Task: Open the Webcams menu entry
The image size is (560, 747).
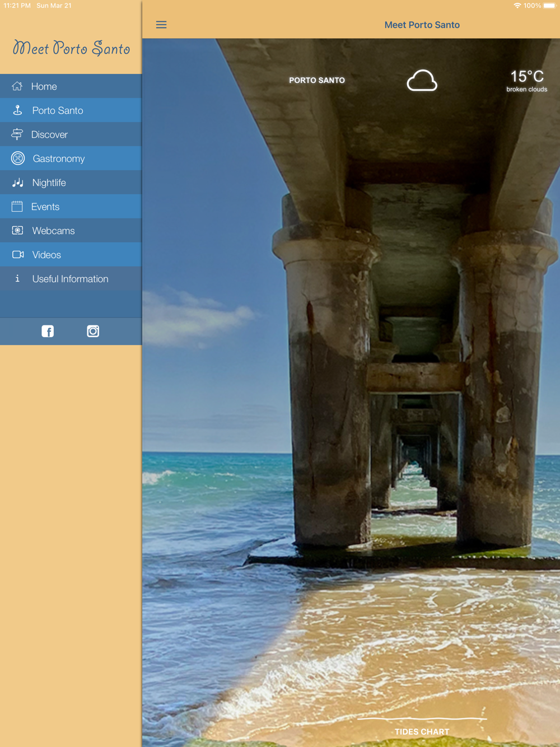Action: [x=71, y=231]
